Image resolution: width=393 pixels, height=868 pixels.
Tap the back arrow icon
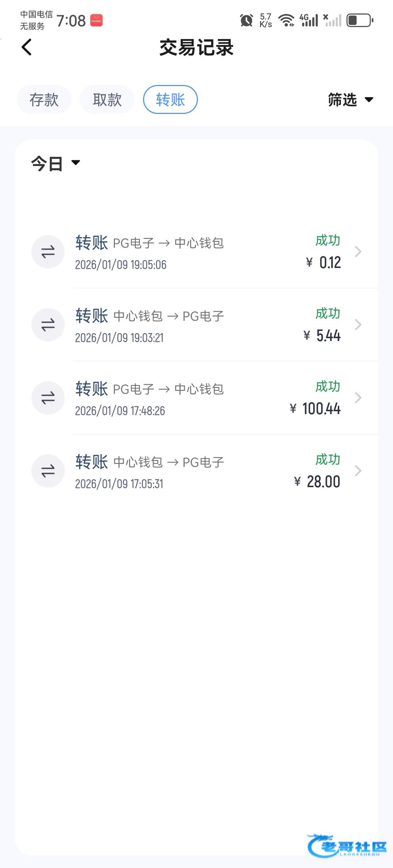[27, 47]
